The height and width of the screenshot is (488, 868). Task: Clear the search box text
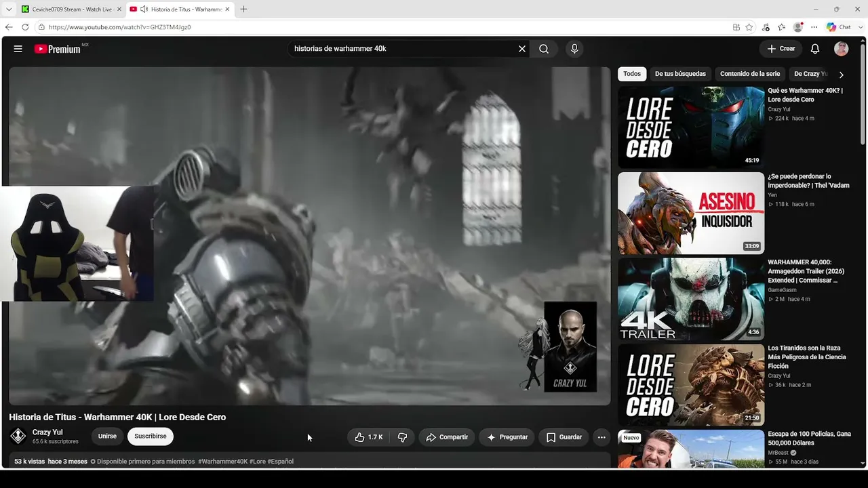point(522,49)
